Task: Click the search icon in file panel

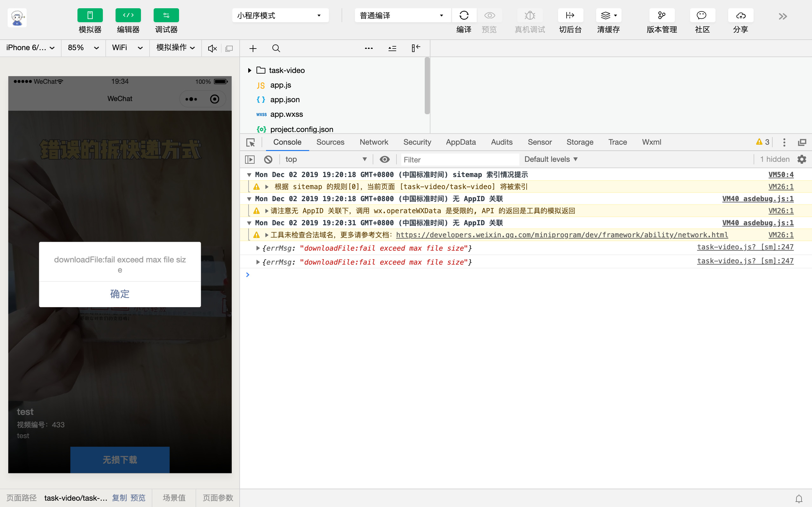Action: [x=276, y=48]
